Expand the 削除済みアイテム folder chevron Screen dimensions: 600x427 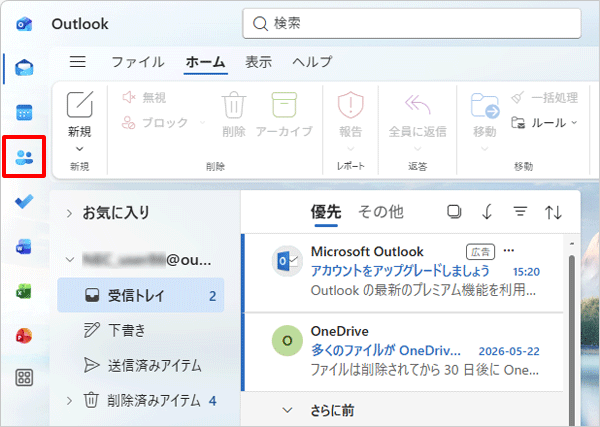(x=69, y=401)
